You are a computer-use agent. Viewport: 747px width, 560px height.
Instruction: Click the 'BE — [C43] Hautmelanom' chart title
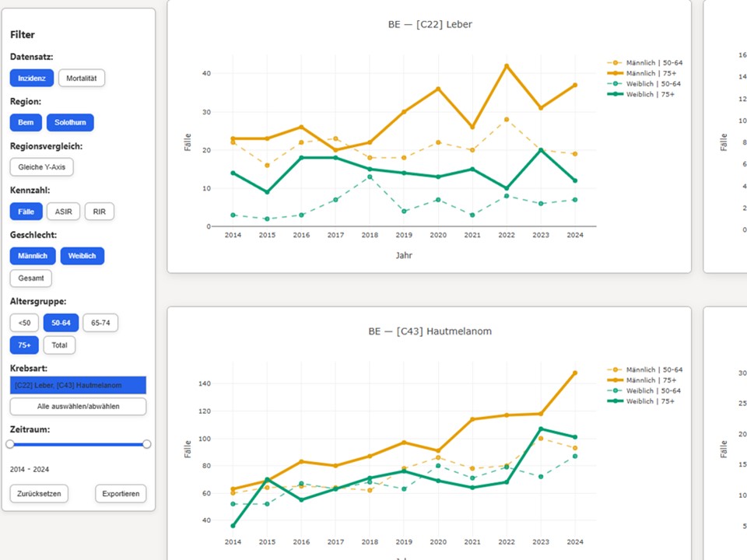pos(430,331)
